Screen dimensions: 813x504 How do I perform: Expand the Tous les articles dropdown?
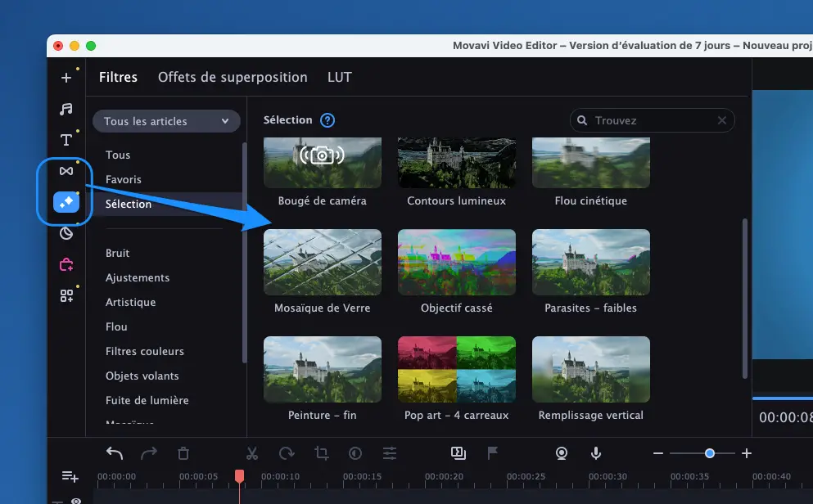pos(166,121)
